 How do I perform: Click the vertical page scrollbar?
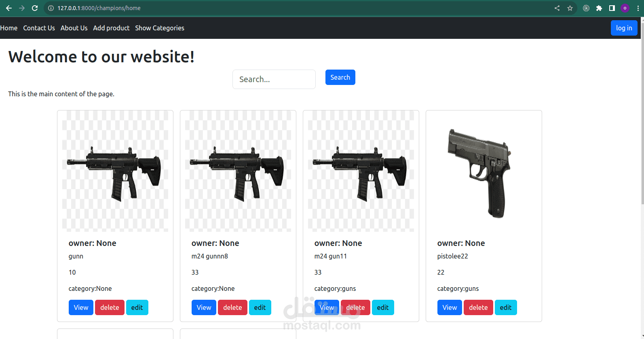(x=642, y=113)
